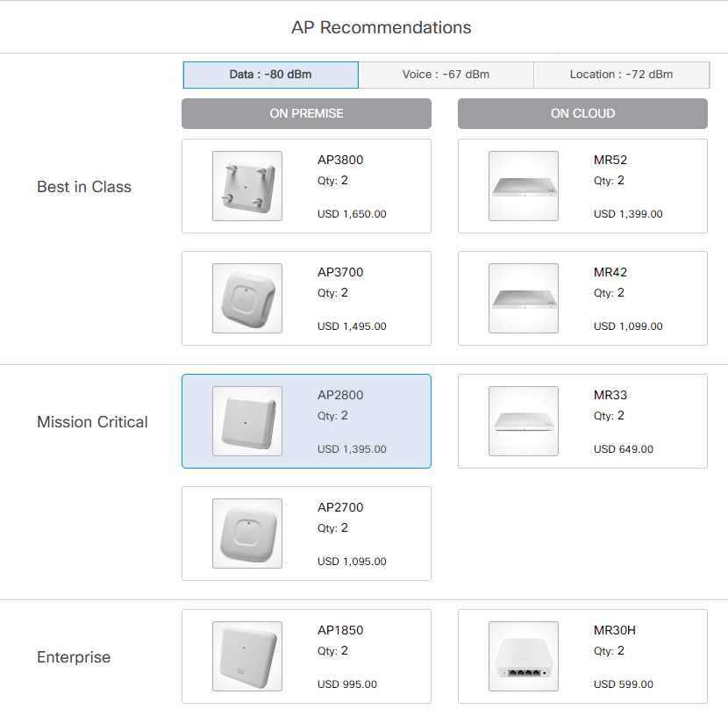The image size is (728, 709).
Task: Click the AP2700 product image
Action: point(246,534)
